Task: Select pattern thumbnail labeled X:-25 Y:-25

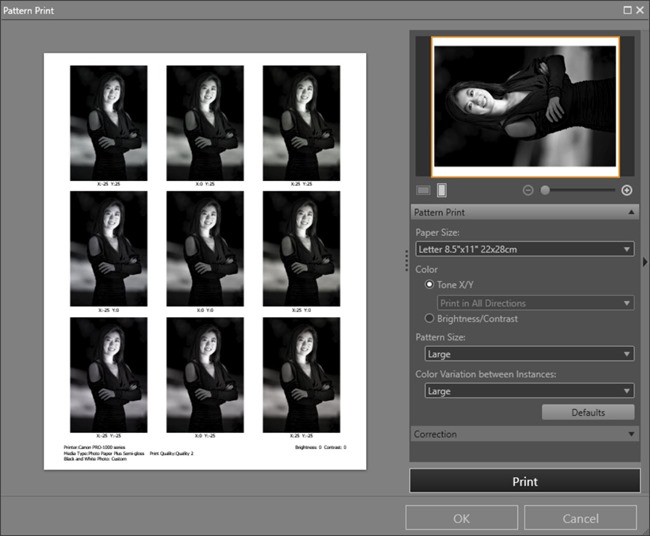Action: [x=109, y=375]
